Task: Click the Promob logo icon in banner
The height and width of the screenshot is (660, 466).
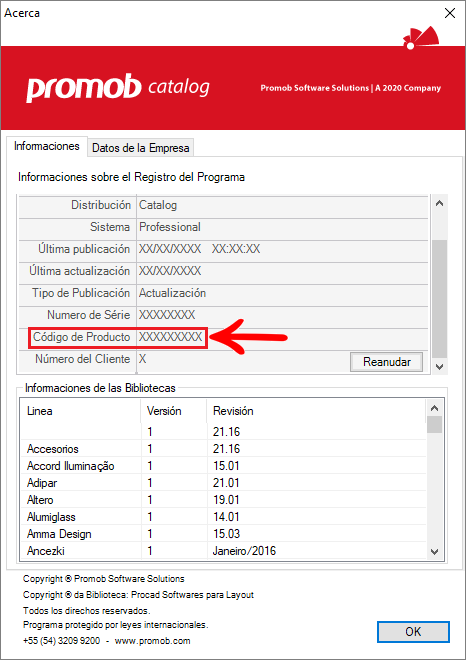Action: [x=421, y=38]
